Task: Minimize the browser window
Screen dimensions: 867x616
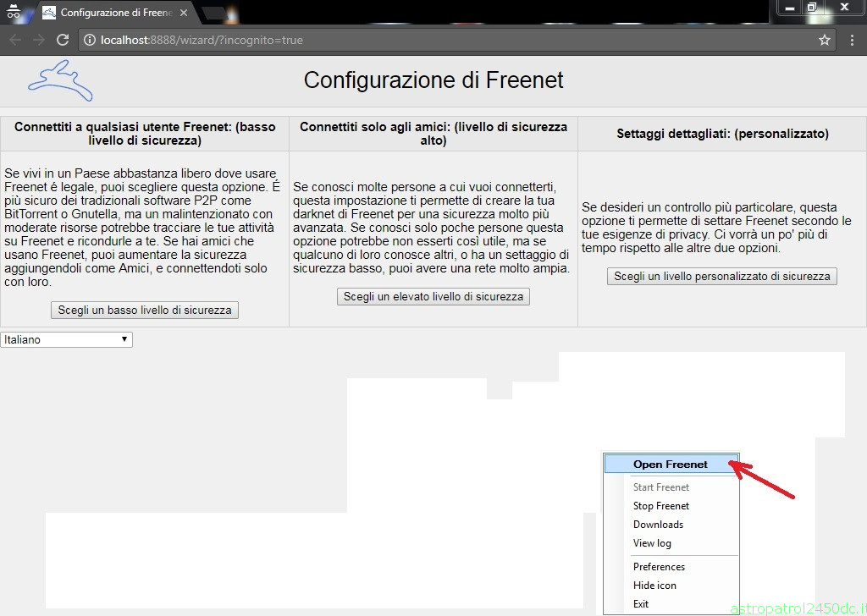Action: (x=790, y=8)
